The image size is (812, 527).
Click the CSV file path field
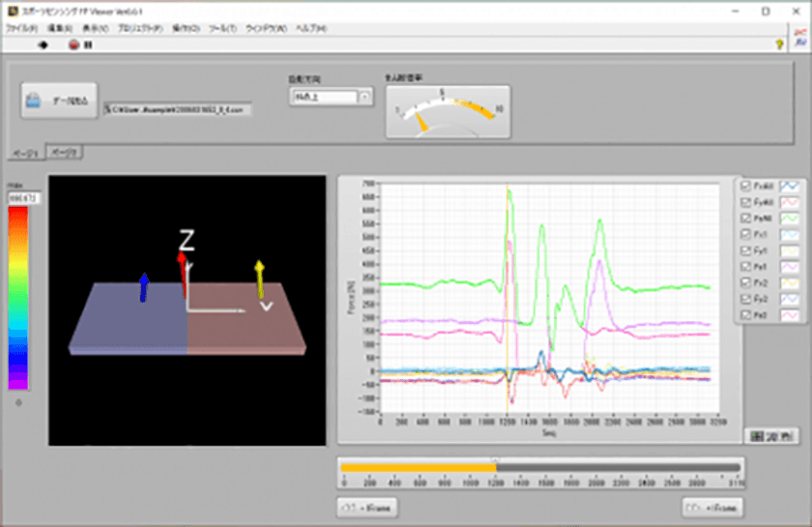(178, 109)
